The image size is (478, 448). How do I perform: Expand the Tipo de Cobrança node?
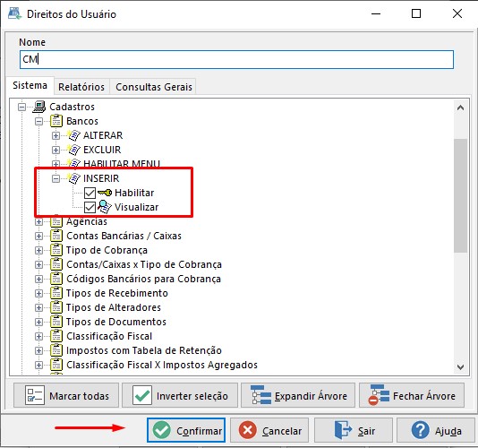38,250
